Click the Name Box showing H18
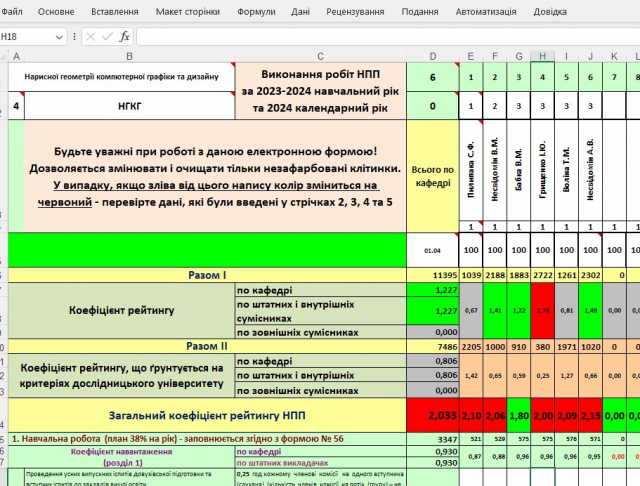 coord(27,37)
